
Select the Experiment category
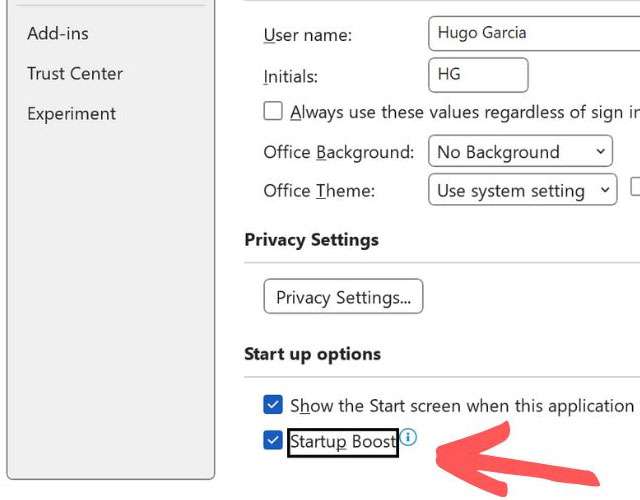72,113
